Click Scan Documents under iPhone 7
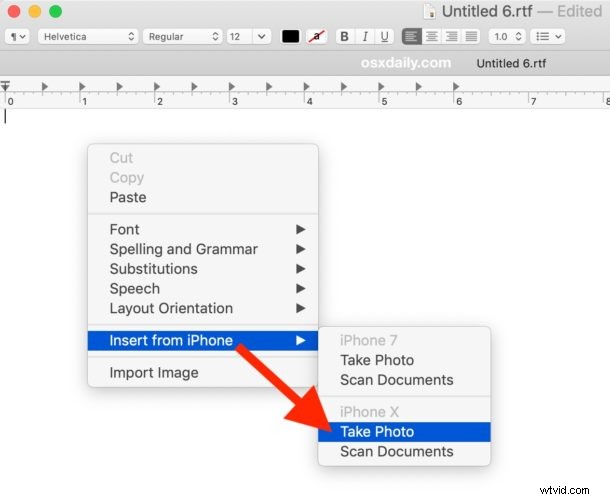The width and height of the screenshot is (610, 500). (404, 380)
